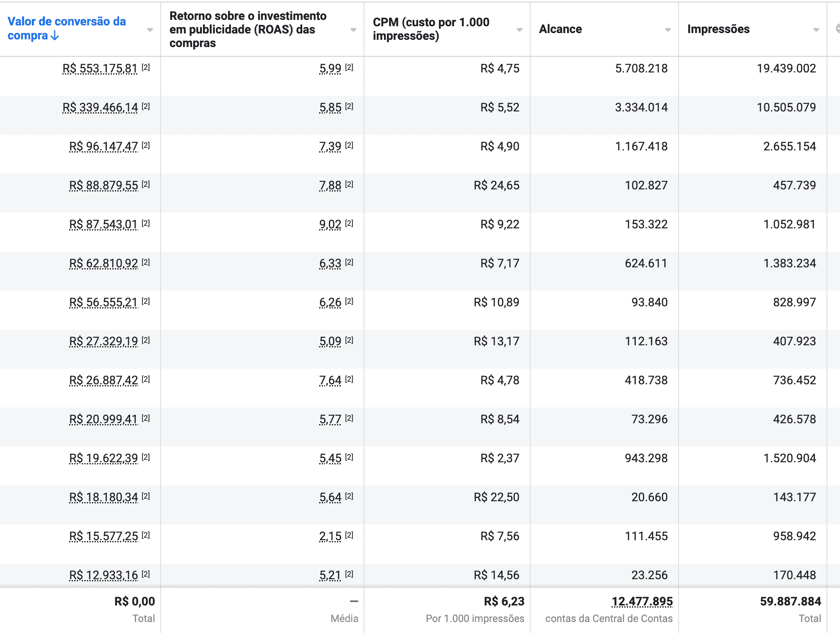Click footnote [2] beside R$ 553.175,81
The image size is (840, 633).
[x=146, y=67]
